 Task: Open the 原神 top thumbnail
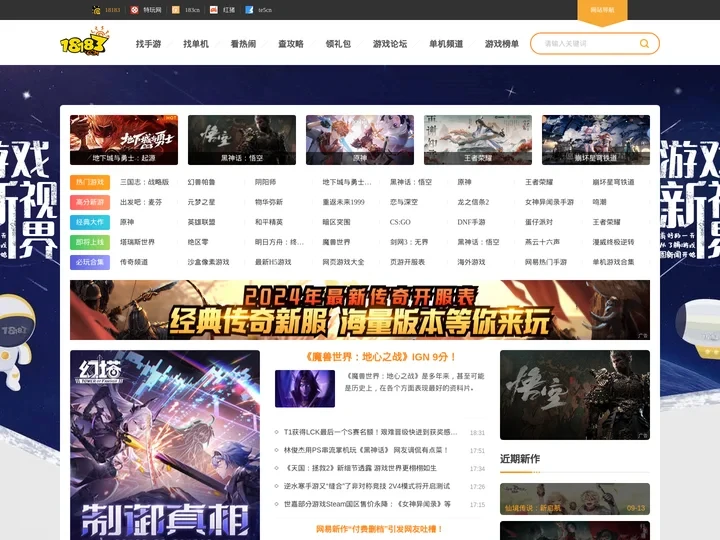click(x=360, y=140)
